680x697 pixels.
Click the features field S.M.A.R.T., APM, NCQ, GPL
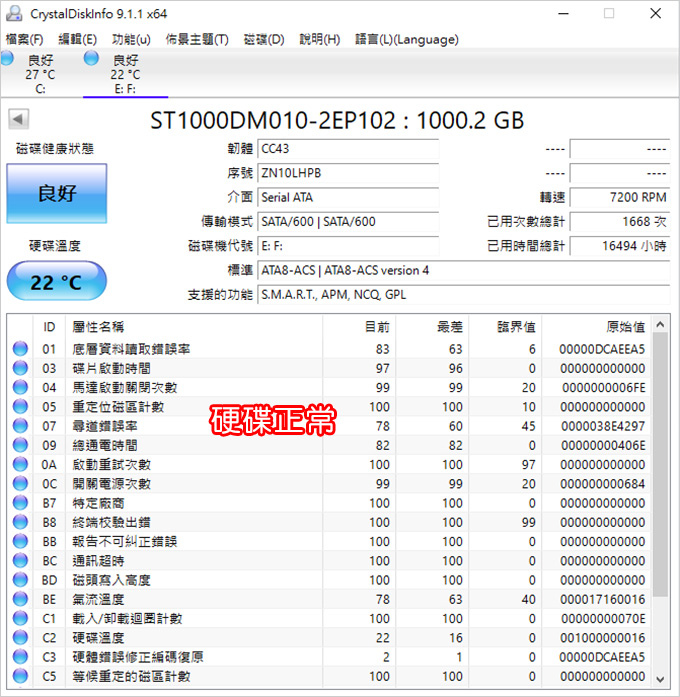(464, 295)
